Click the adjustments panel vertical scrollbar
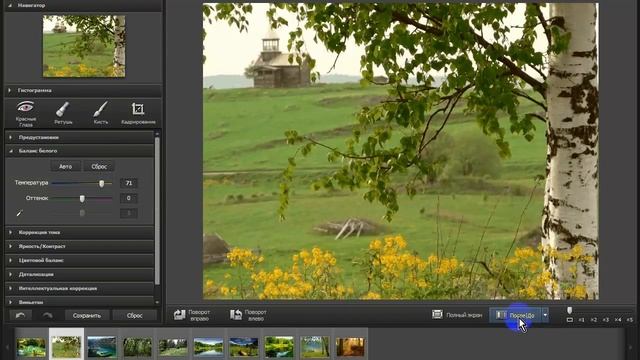Viewport: 640px width, 360px height. (x=157, y=210)
